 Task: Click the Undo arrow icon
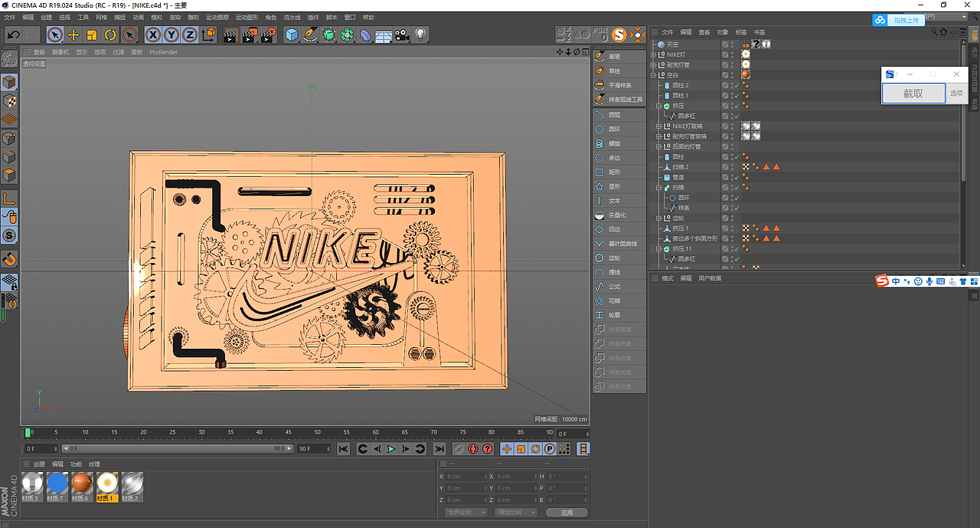(x=13, y=34)
